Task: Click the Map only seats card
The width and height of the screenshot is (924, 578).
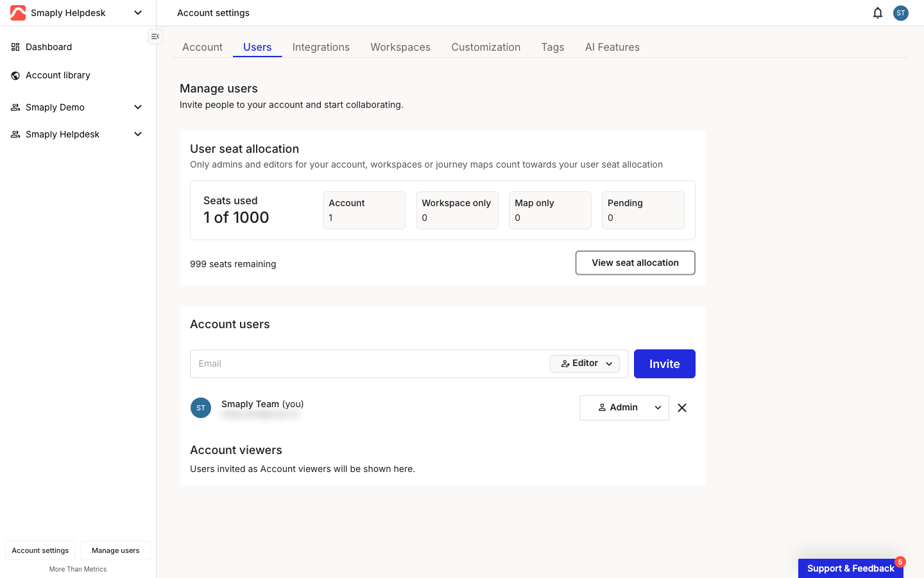Action: 550,210
